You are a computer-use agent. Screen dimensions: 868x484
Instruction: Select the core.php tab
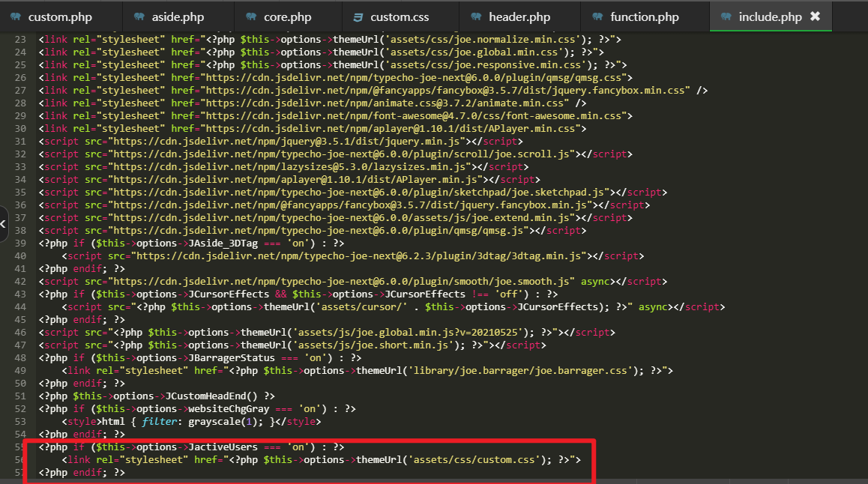coord(287,16)
